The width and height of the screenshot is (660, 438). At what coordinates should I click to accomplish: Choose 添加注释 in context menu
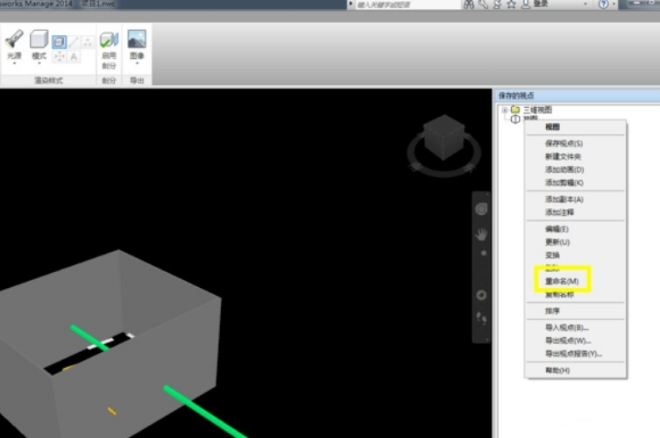[575, 212]
